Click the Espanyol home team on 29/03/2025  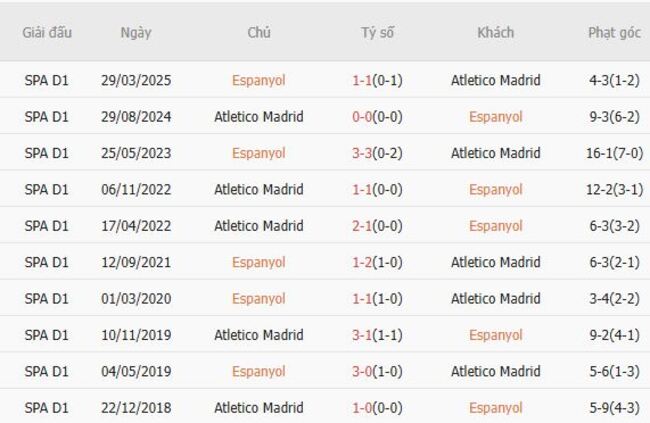click(x=258, y=80)
